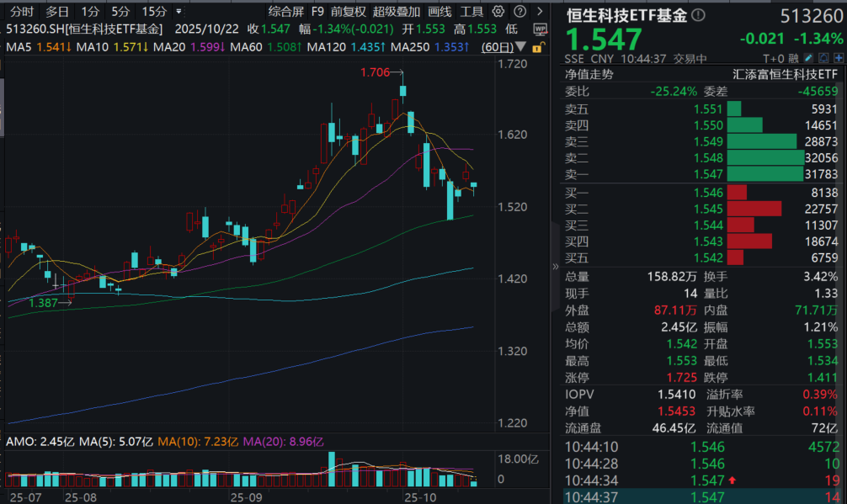
Task: Click the help question mark icon
Action: (x=518, y=12)
